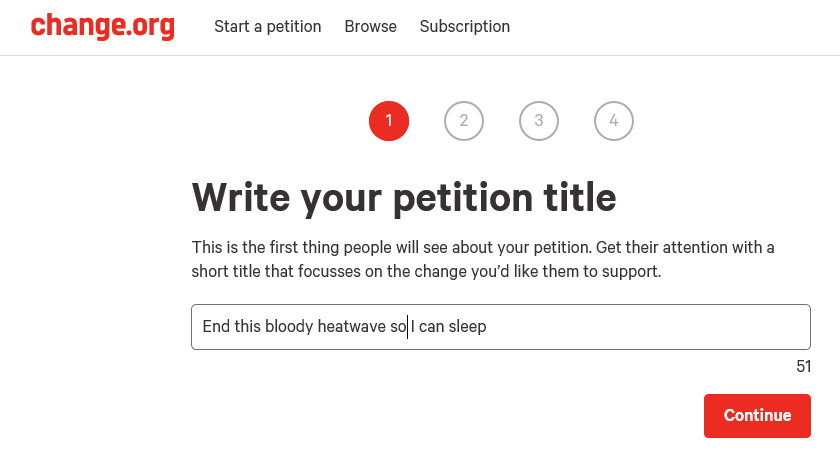Select the step 4 circle indicator
Image resolution: width=840 pixels, height=459 pixels.
click(614, 121)
